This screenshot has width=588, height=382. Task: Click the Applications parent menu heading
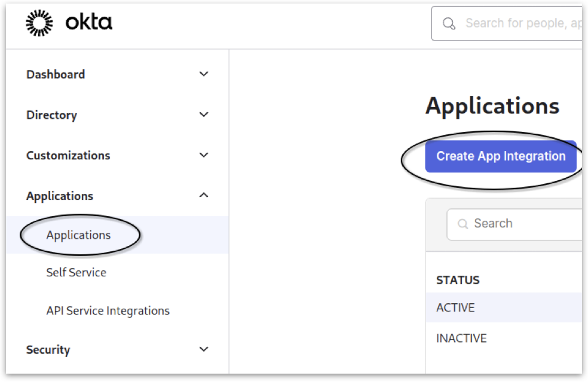[x=60, y=196]
